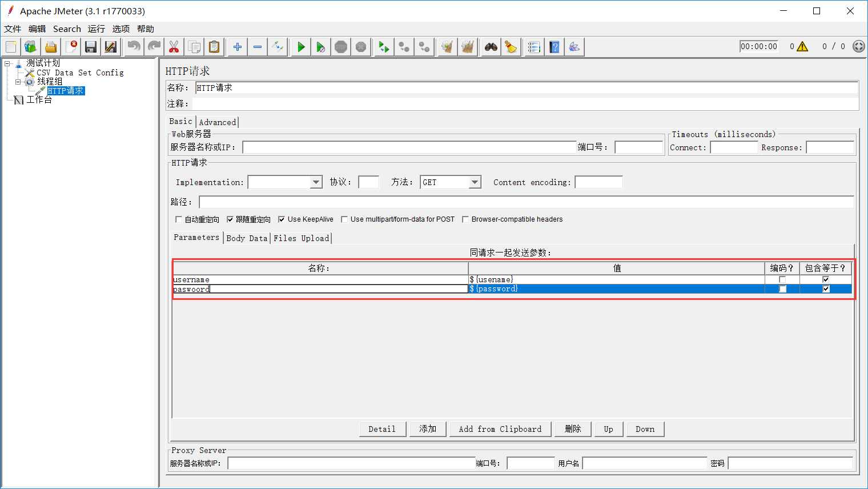Cut the selected element with scissors

point(174,47)
